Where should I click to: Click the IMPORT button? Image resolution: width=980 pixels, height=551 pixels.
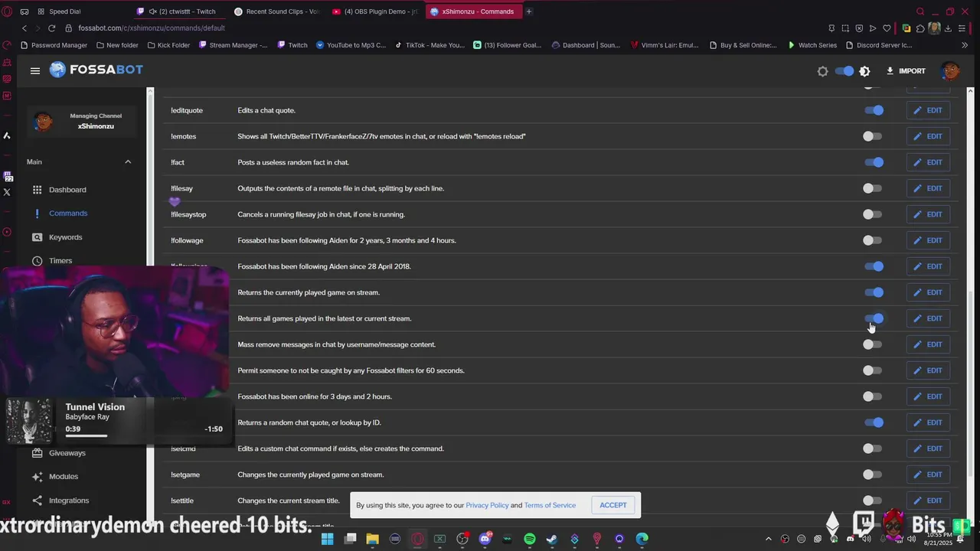pyautogui.click(x=906, y=71)
